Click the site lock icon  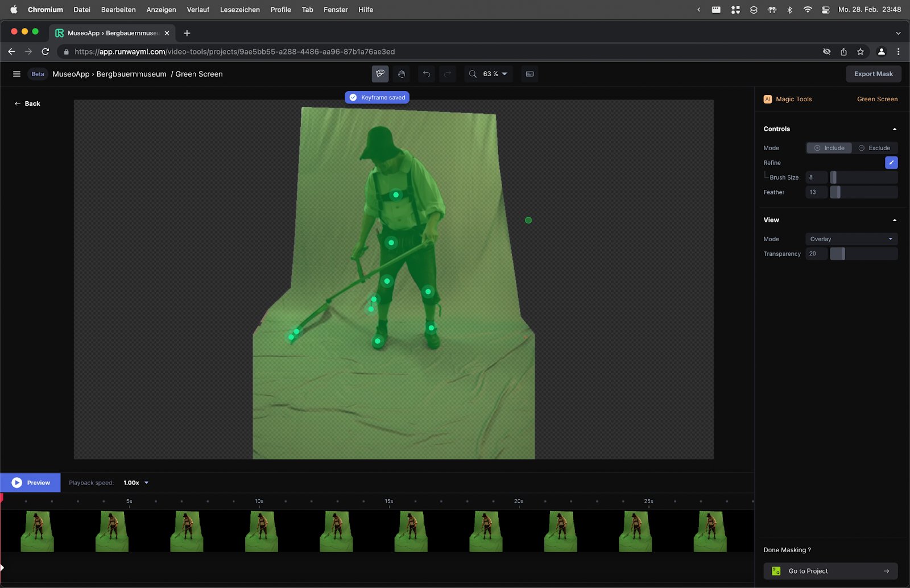pyautogui.click(x=67, y=52)
